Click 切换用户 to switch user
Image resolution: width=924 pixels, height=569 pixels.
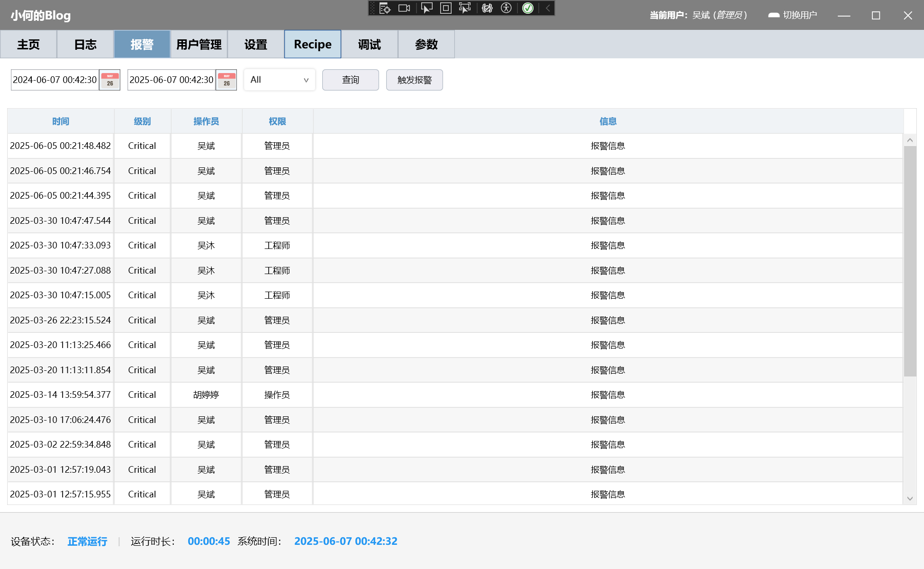pos(793,15)
